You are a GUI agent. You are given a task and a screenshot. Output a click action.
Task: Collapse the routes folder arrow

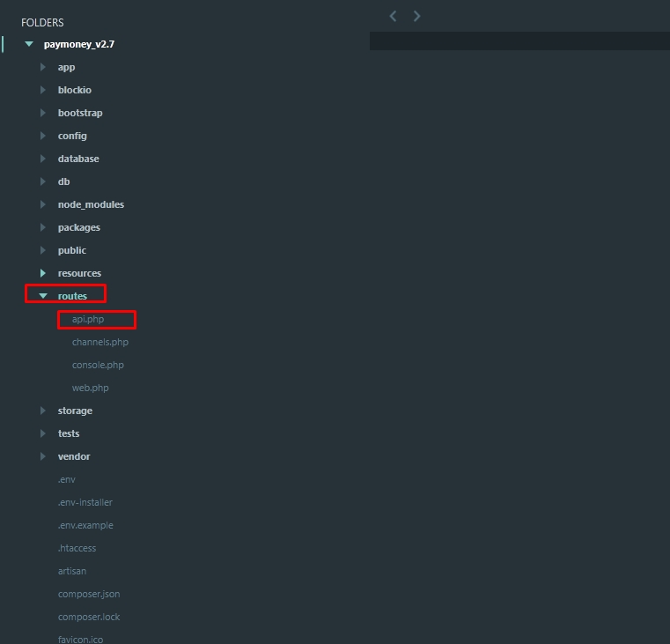42,296
